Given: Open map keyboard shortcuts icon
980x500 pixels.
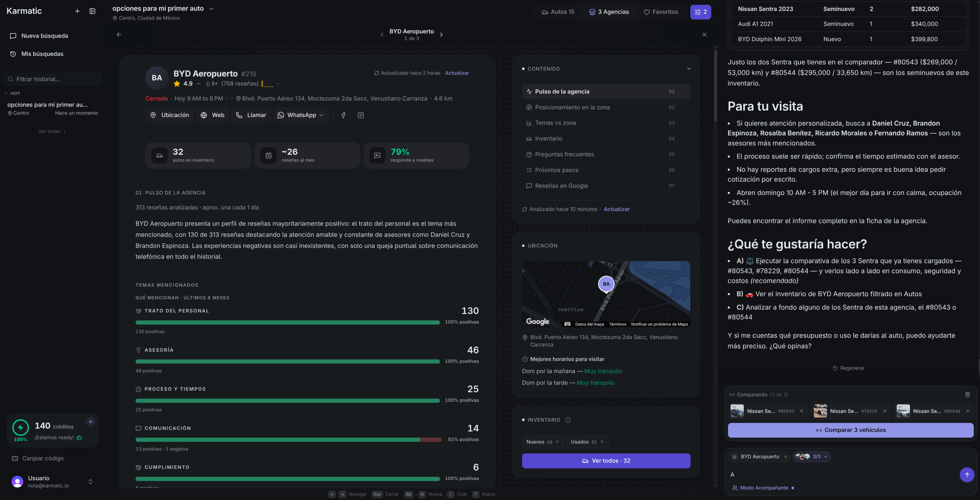Looking at the screenshot, I should (567, 324).
